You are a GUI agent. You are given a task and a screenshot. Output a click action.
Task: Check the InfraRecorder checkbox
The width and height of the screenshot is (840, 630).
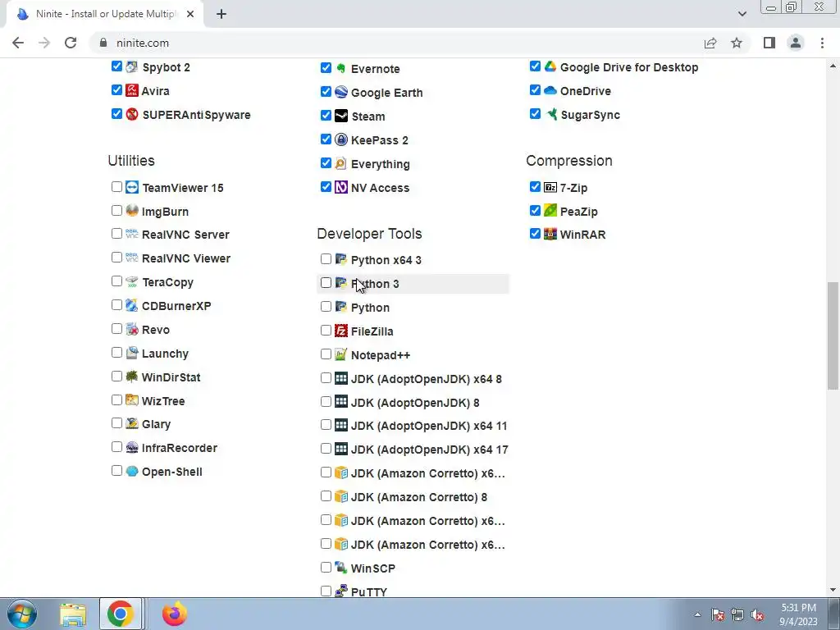(116, 447)
